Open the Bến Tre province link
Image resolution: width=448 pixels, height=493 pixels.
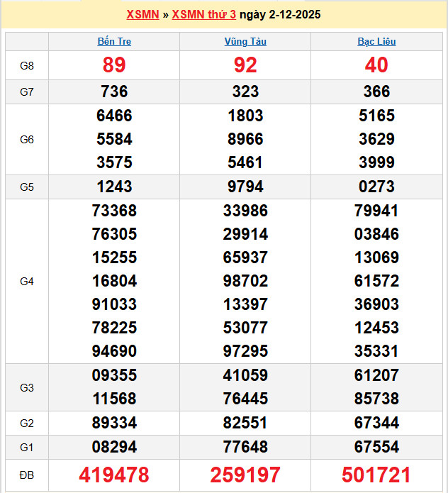[x=114, y=42]
